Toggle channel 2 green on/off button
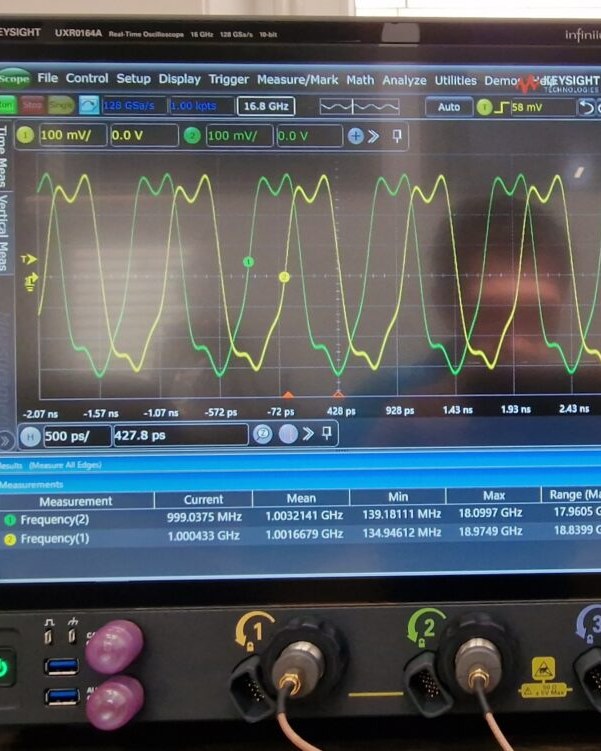The width and height of the screenshot is (601, 751). (192, 136)
